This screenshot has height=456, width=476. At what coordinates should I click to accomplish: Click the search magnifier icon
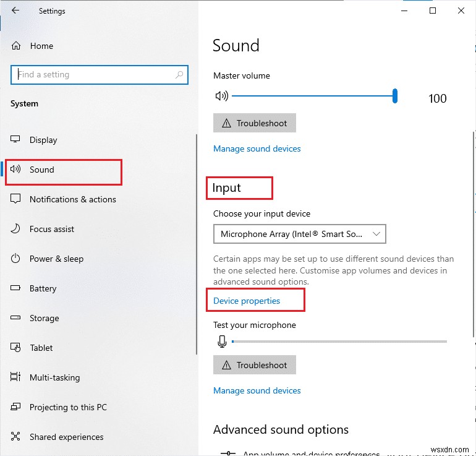[179, 75]
